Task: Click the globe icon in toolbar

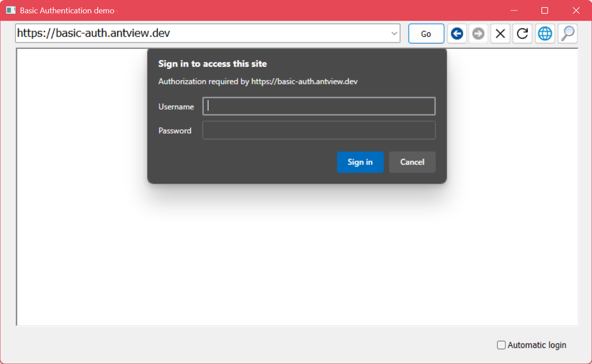Action: tap(545, 34)
